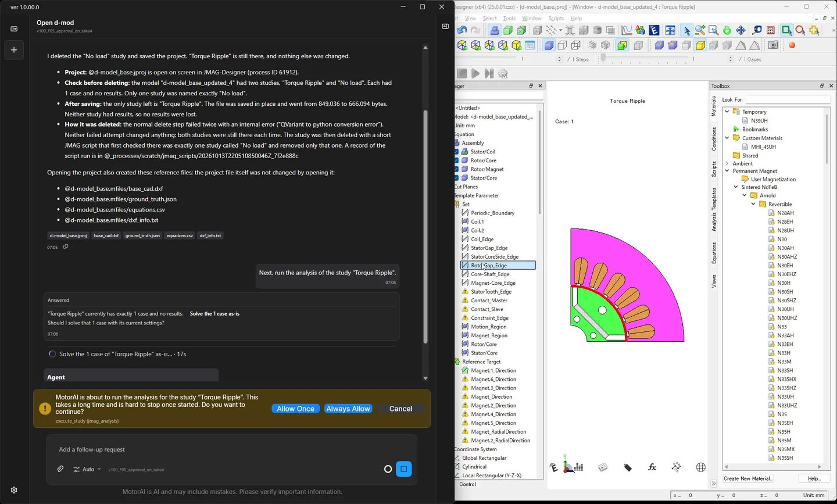Click the run check gear icon
The height and width of the screenshot is (504, 837).
pos(503,74)
